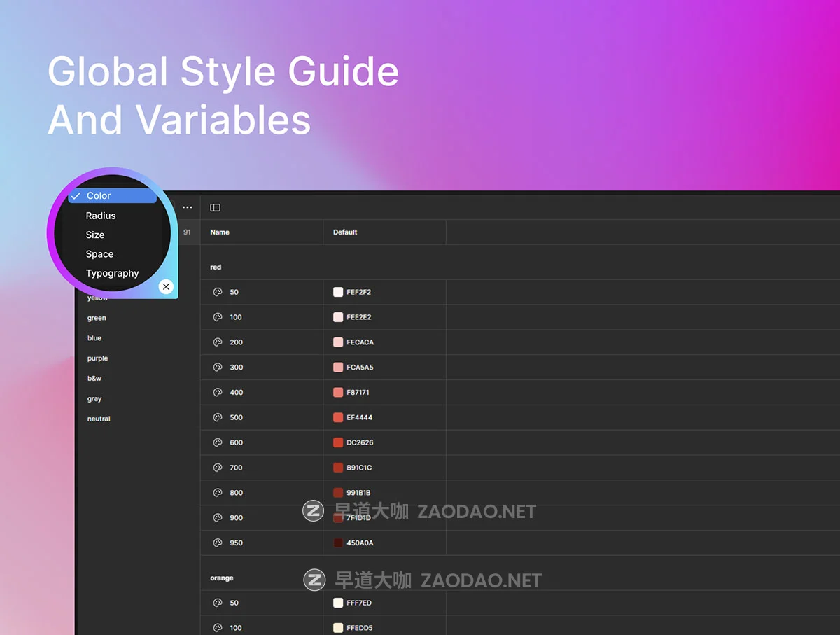The image size is (840, 635).
Task: Choose Typography from the collection menu
Action: (112, 273)
